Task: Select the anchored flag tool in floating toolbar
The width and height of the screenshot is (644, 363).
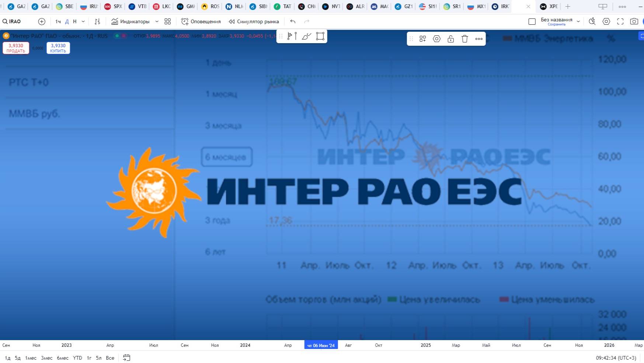Action: 292,36
